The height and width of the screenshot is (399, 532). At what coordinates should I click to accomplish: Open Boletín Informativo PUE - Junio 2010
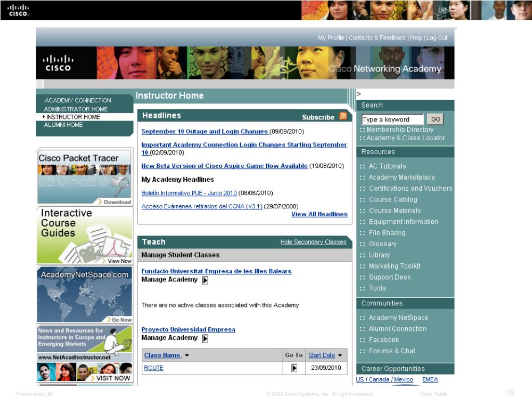pyautogui.click(x=189, y=193)
